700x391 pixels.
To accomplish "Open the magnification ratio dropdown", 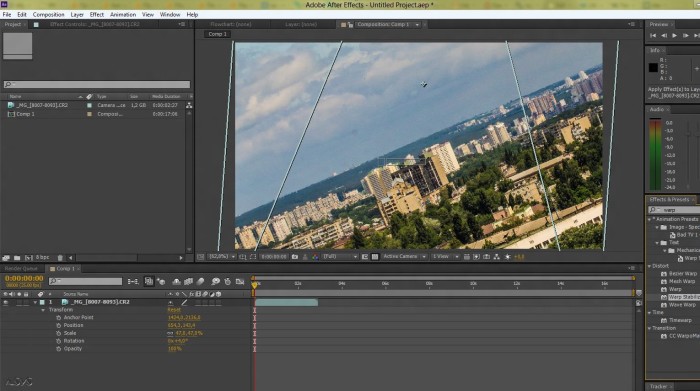I will click(x=222, y=257).
